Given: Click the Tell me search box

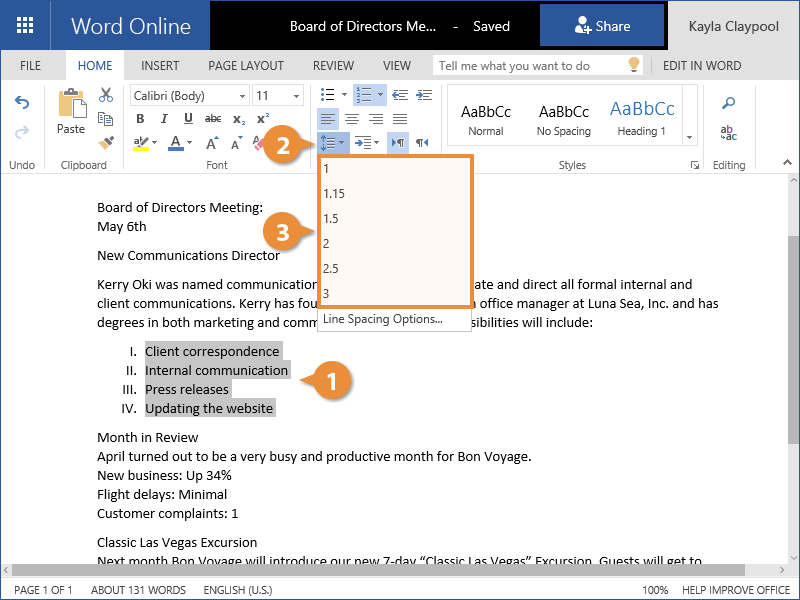Looking at the screenshot, I should [530, 66].
